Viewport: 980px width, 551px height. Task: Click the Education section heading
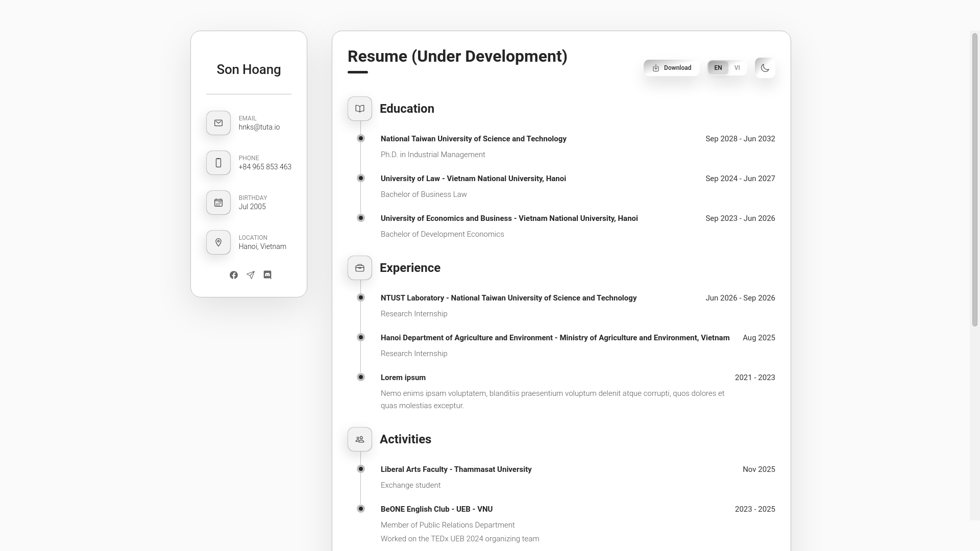tap(407, 109)
